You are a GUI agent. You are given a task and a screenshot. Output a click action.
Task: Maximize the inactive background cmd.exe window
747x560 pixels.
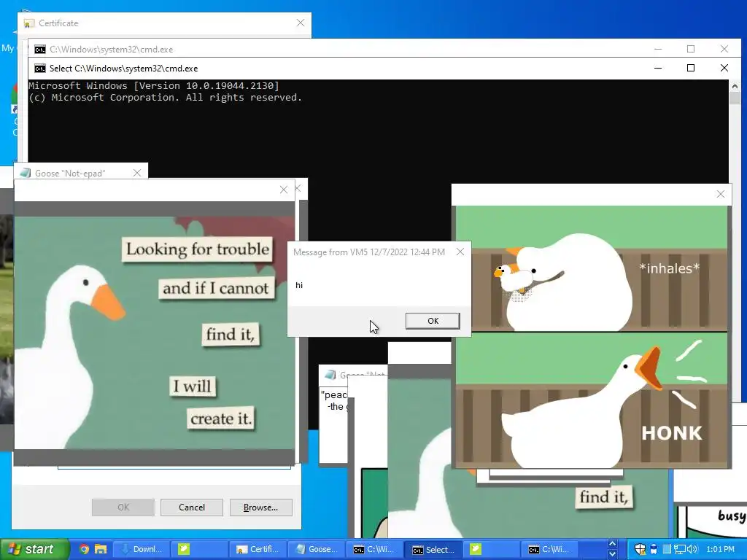coord(691,49)
